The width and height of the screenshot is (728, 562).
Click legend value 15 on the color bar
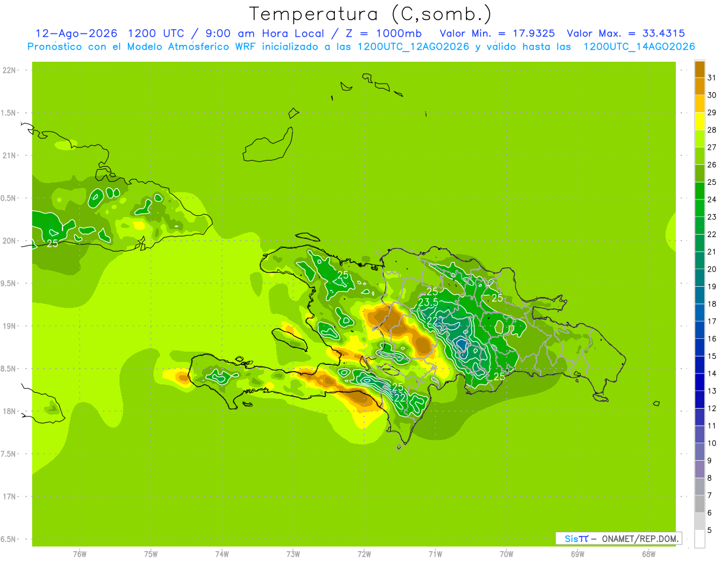(x=712, y=356)
